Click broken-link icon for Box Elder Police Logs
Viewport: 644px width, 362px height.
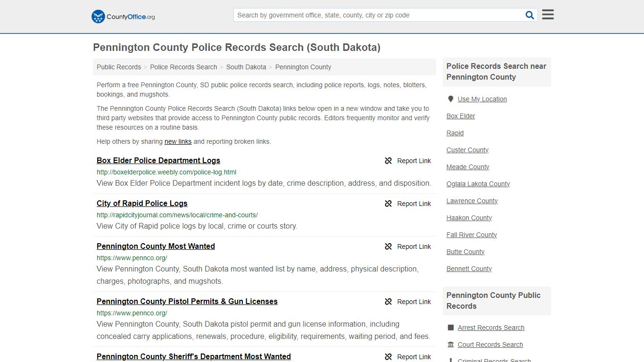pos(388,161)
